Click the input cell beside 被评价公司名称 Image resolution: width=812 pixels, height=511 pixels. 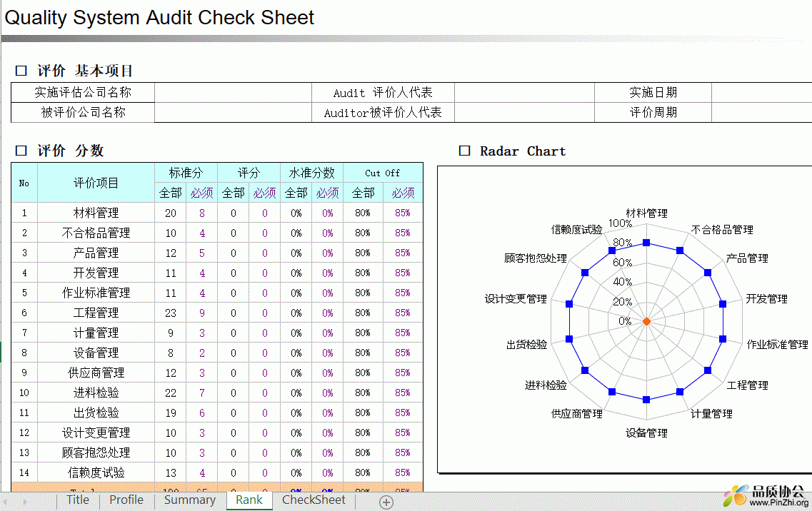click(233, 112)
